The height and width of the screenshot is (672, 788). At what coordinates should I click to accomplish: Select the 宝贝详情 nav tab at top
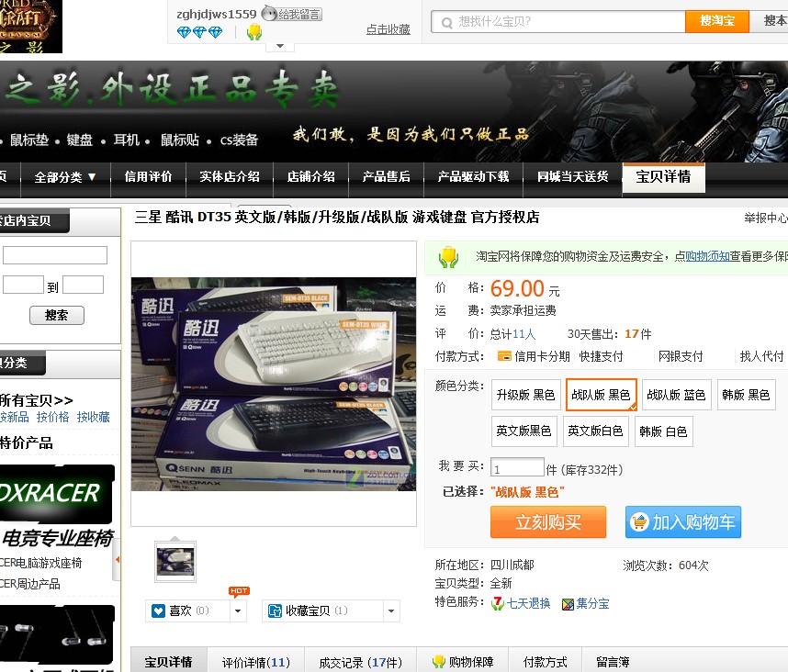click(663, 177)
